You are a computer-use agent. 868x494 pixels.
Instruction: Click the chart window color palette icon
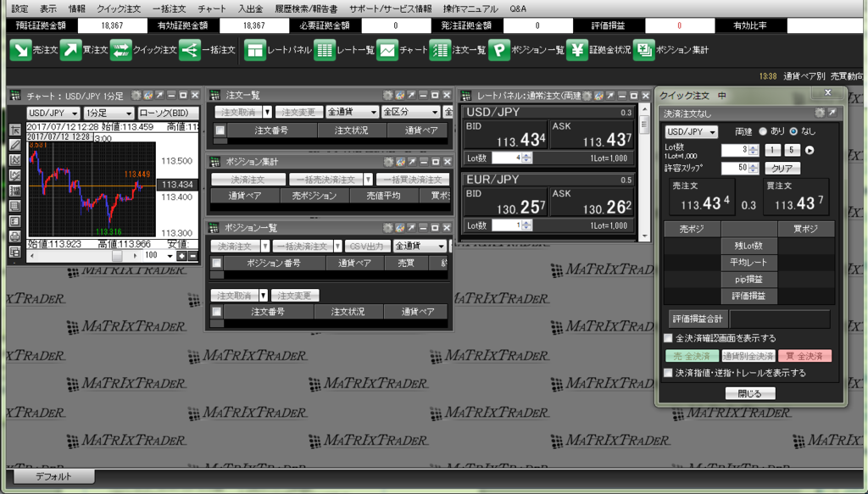147,96
